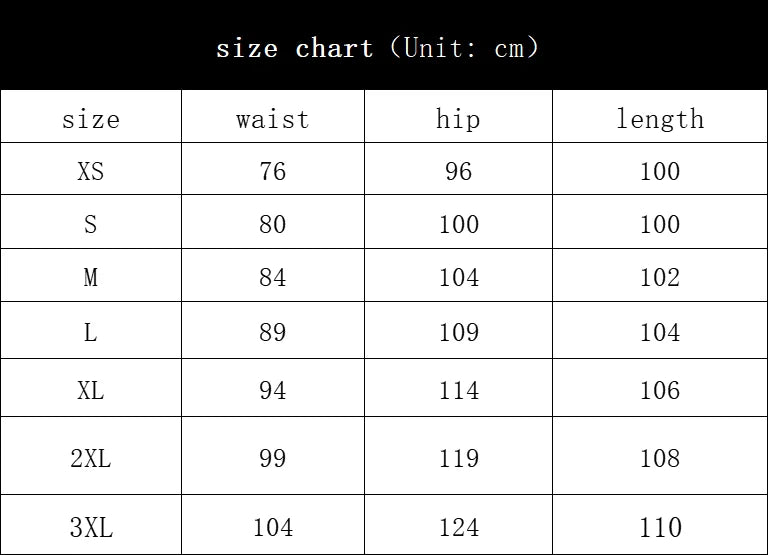Select the 3XL size row label
Viewport: 768px width, 555px height.
pyautogui.click(x=90, y=527)
